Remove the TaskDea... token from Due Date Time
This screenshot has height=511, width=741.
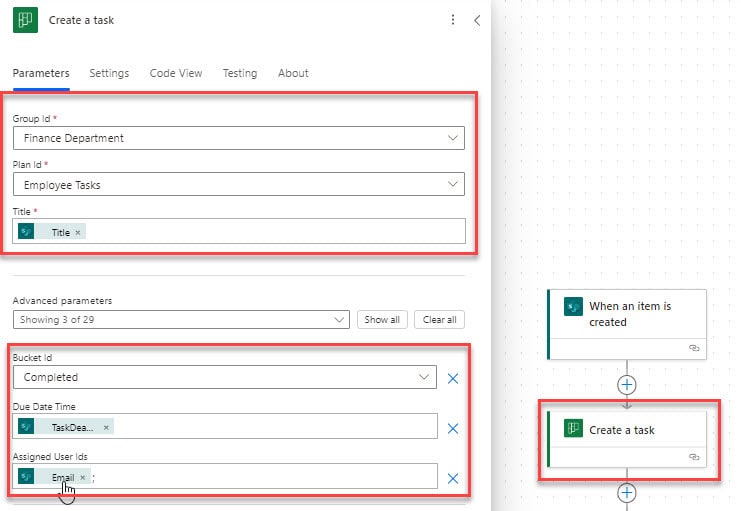(x=106, y=428)
